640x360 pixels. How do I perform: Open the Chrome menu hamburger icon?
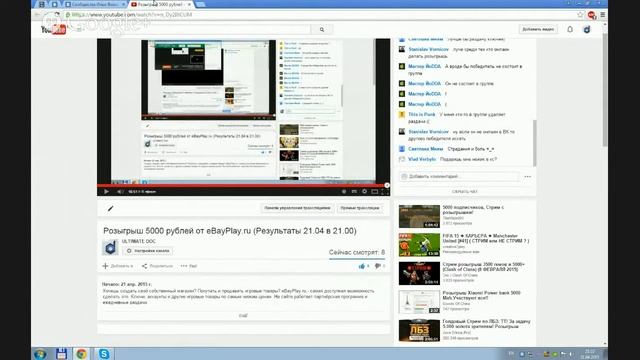coord(602,15)
